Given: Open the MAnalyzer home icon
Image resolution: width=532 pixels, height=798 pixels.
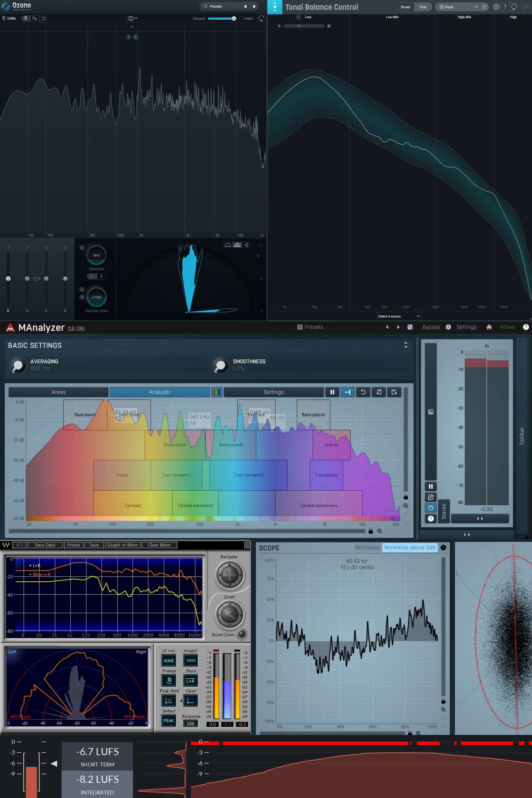Looking at the screenshot, I should click(x=489, y=327).
